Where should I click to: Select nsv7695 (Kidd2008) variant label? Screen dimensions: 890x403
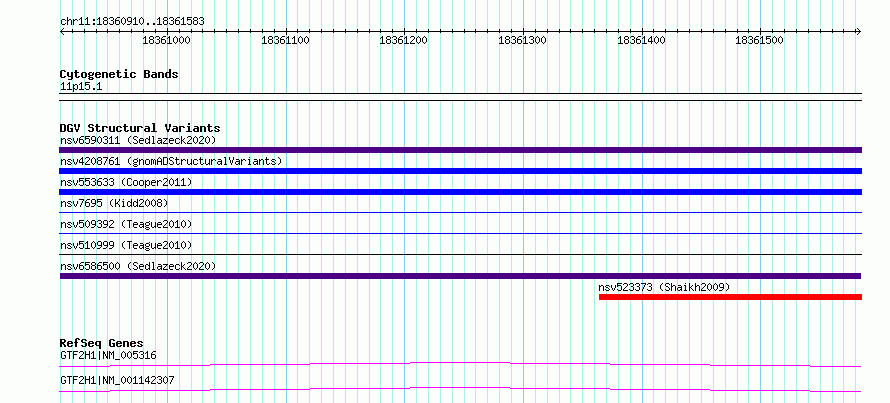[114, 203]
